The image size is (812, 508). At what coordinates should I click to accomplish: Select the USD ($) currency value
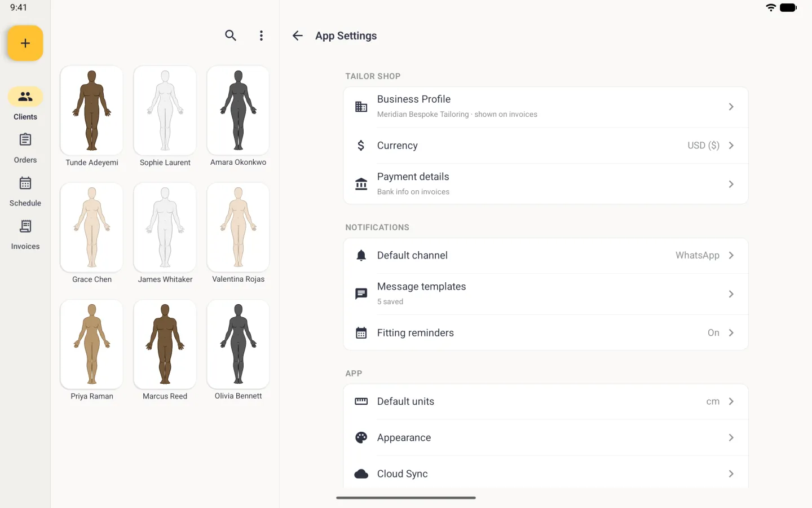tap(703, 146)
